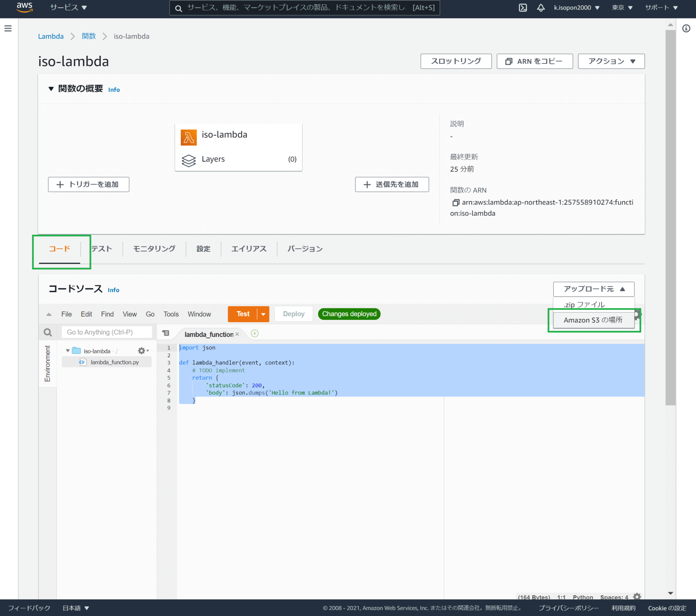Open the notifications bell

pos(541,7)
